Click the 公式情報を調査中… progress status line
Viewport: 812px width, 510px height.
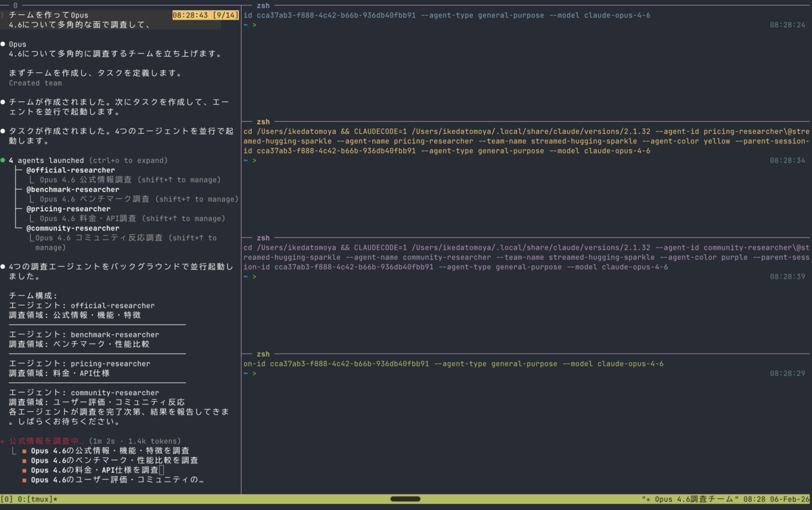(x=90, y=440)
